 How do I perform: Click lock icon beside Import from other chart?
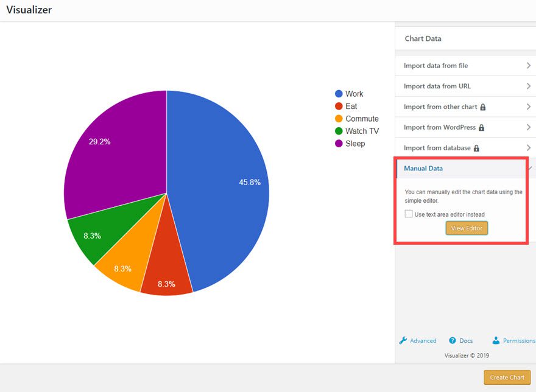[482, 107]
